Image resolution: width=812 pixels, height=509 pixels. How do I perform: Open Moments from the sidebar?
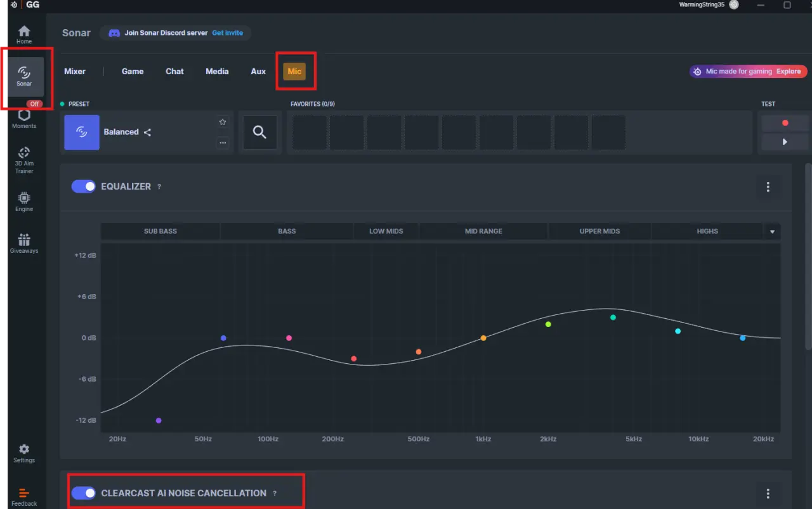tap(24, 119)
